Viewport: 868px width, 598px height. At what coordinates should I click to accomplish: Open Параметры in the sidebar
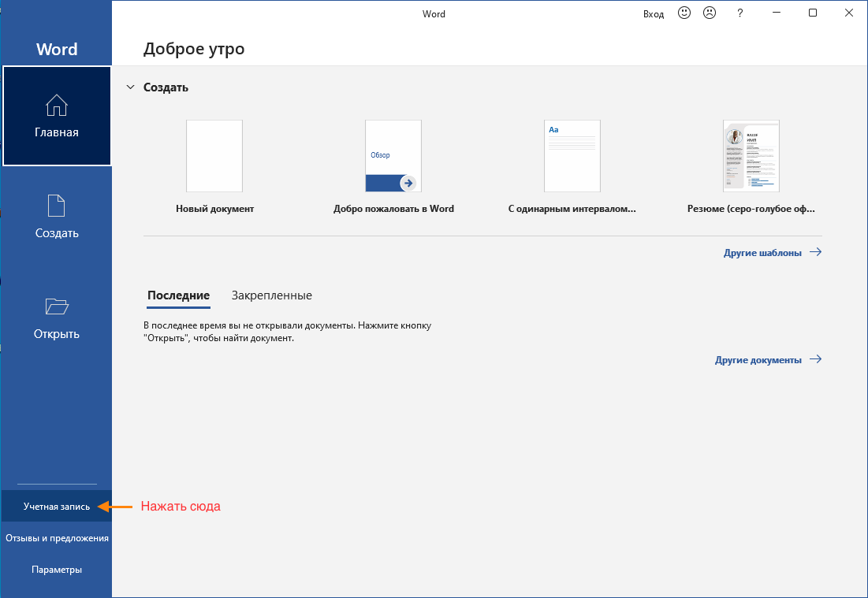57,569
